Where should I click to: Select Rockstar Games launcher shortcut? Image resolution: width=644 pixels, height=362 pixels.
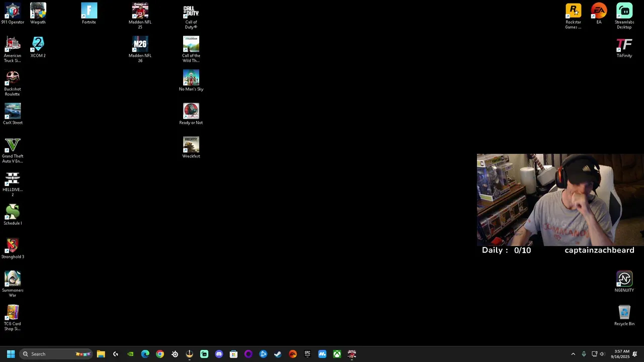574,16
